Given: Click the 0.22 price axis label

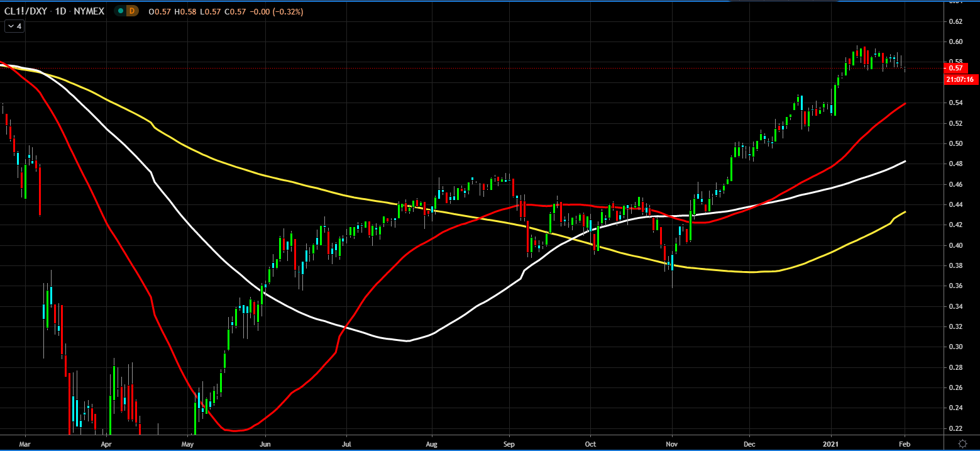Looking at the screenshot, I should coord(955,428).
